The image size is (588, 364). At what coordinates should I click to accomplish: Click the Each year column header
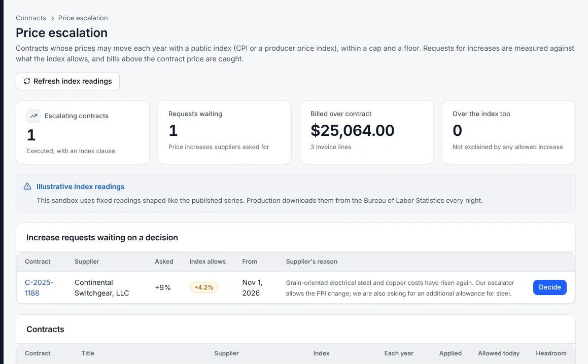(x=399, y=353)
